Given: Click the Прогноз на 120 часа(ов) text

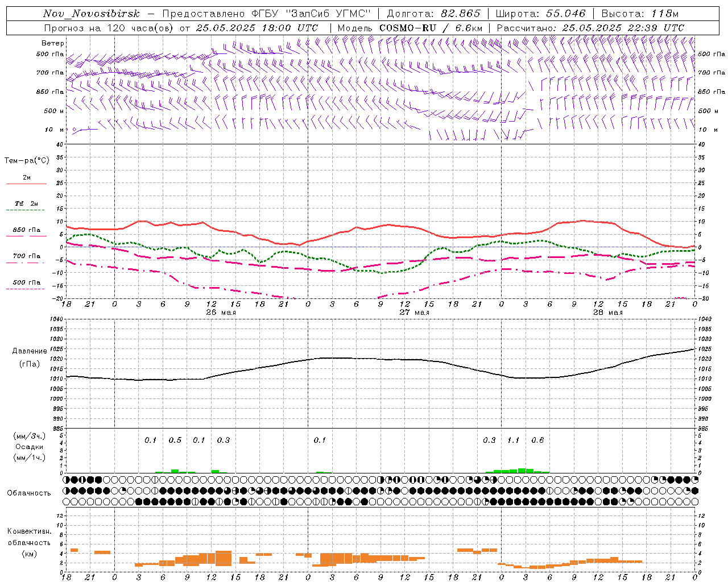Looking at the screenshot, I should pos(110,28).
